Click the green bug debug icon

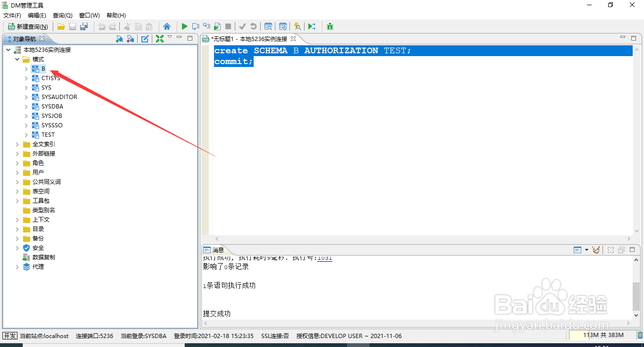330,27
